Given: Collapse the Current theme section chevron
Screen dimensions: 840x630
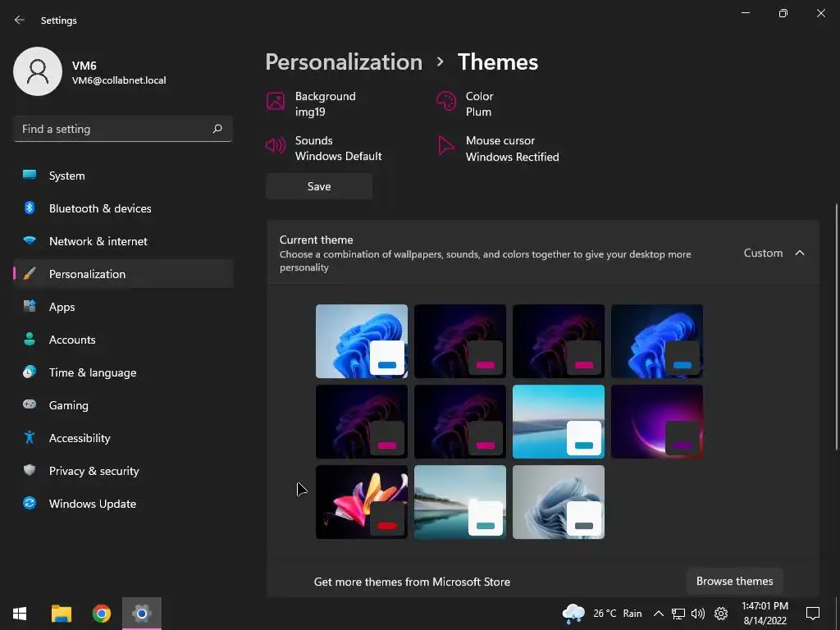Looking at the screenshot, I should [x=800, y=253].
